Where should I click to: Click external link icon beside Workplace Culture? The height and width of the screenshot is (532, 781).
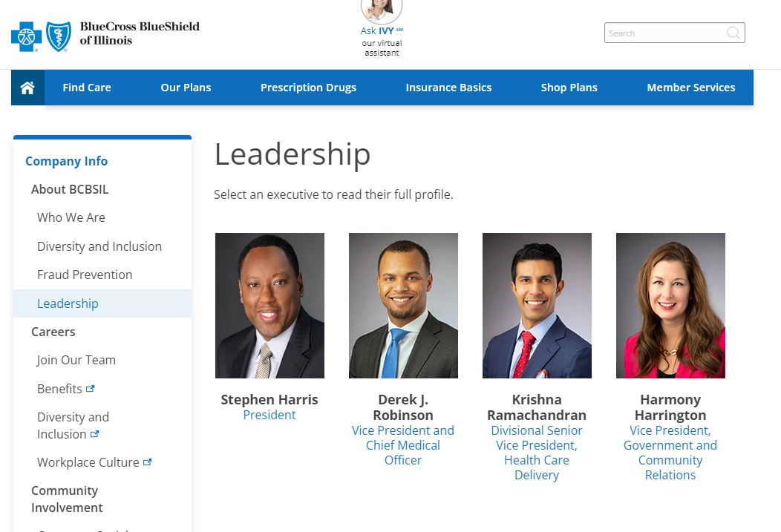[147, 462]
